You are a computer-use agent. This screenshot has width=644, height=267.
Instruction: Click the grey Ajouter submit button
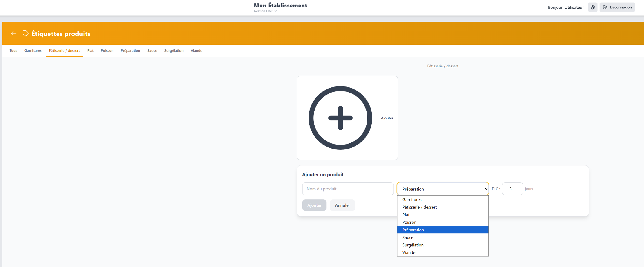tap(314, 205)
